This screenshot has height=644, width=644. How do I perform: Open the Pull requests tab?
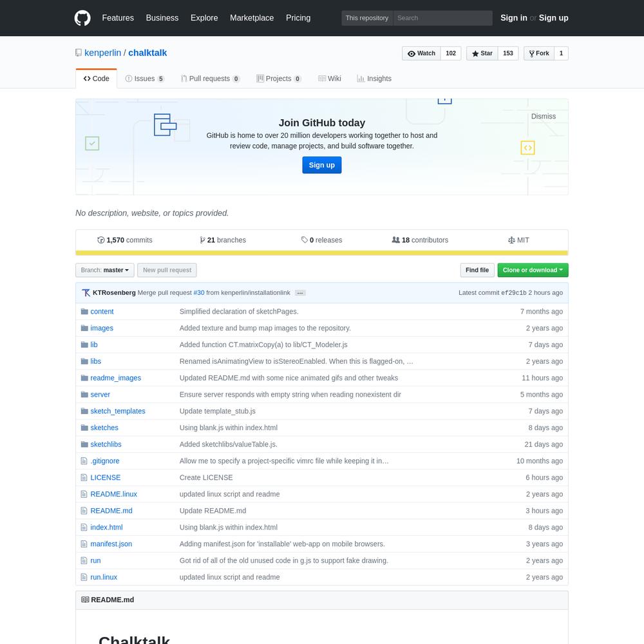click(x=211, y=79)
